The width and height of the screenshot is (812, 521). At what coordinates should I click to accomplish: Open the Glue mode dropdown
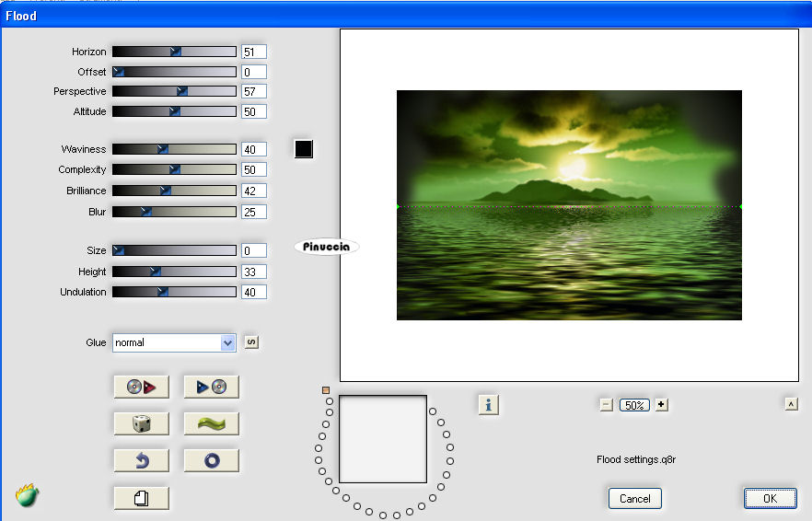[174, 342]
